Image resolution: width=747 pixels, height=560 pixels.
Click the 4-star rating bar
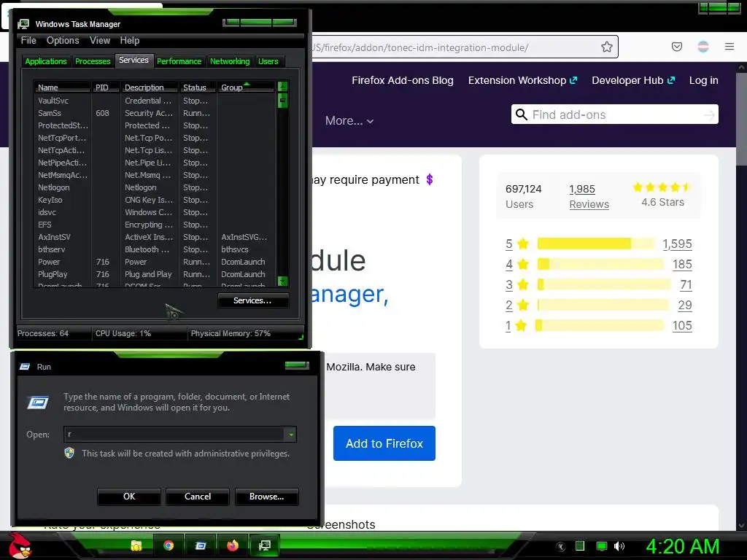point(600,264)
